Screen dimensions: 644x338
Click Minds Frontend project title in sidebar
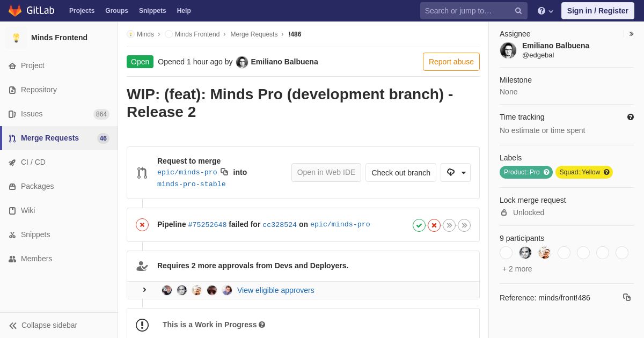[x=59, y=38]
